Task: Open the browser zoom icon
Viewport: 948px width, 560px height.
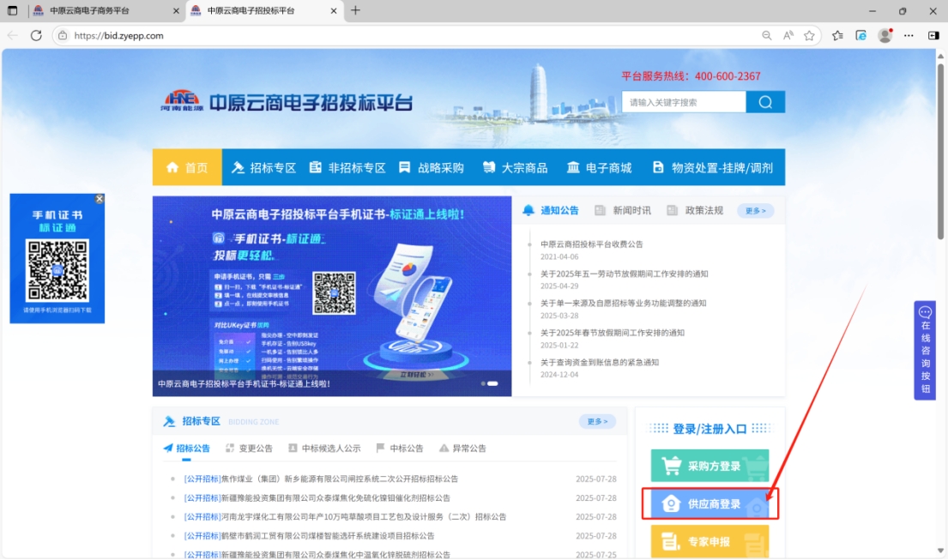Action: pos(767,36)
